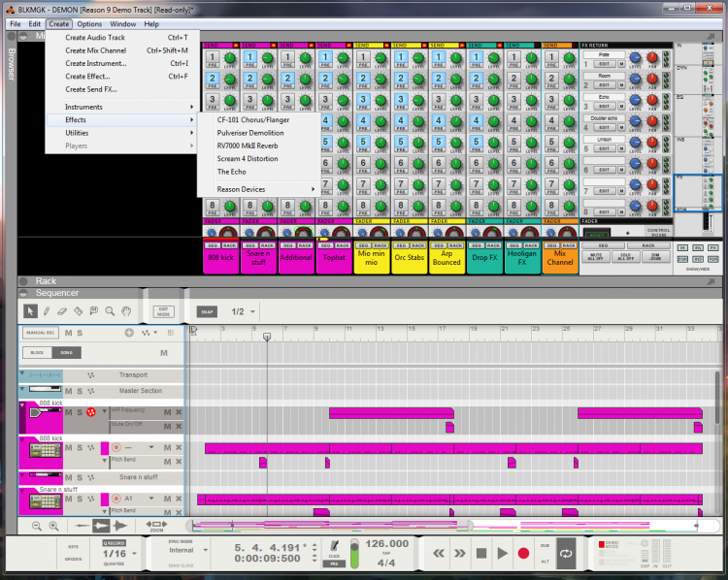
Task: Collapse the Master Section track triangle
Action: pyautogui.click(x=21, y=389)
